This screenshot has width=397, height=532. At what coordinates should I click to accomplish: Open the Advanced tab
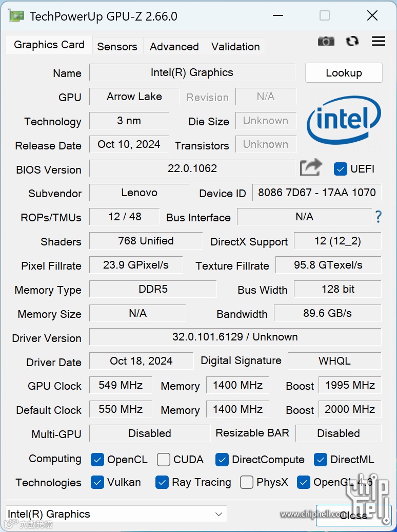pos(174,46)
